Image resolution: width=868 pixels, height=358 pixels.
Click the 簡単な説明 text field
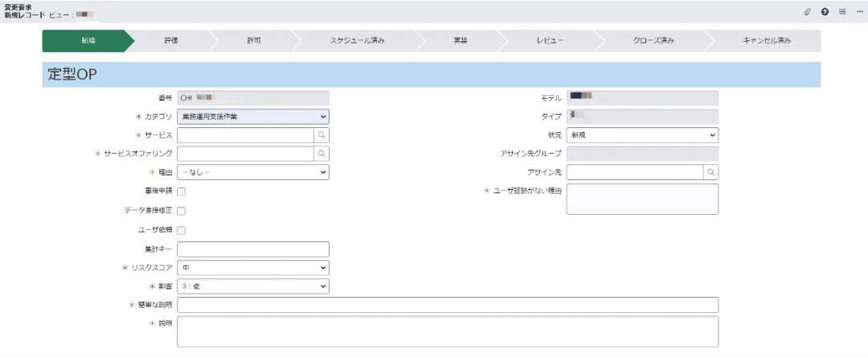coord(448,305)
